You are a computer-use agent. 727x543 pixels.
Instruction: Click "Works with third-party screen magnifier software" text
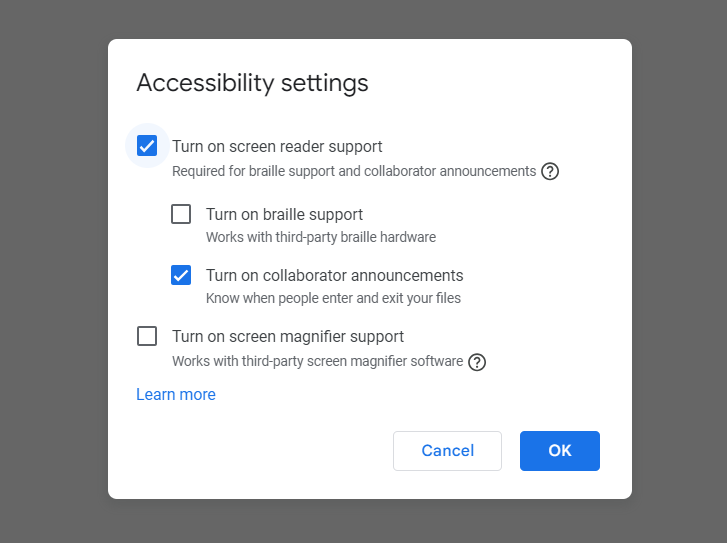tap(317, 361)
